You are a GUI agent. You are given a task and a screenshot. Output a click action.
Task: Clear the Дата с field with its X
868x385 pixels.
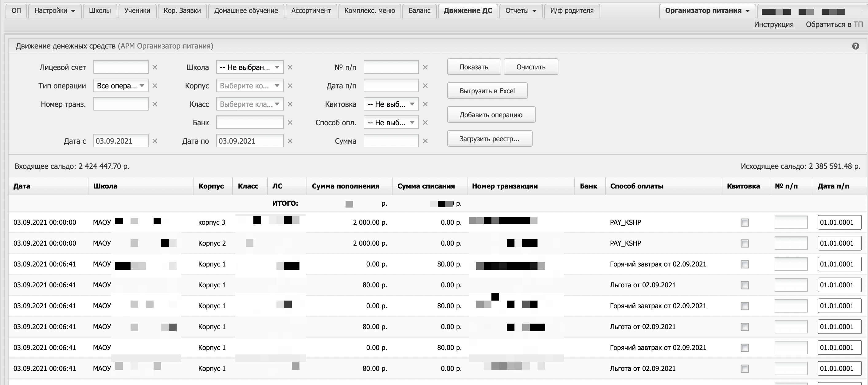click(155, 141)
